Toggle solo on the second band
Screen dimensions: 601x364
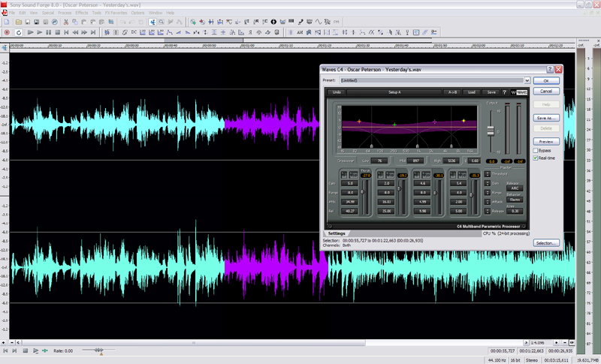coord(380,176)
